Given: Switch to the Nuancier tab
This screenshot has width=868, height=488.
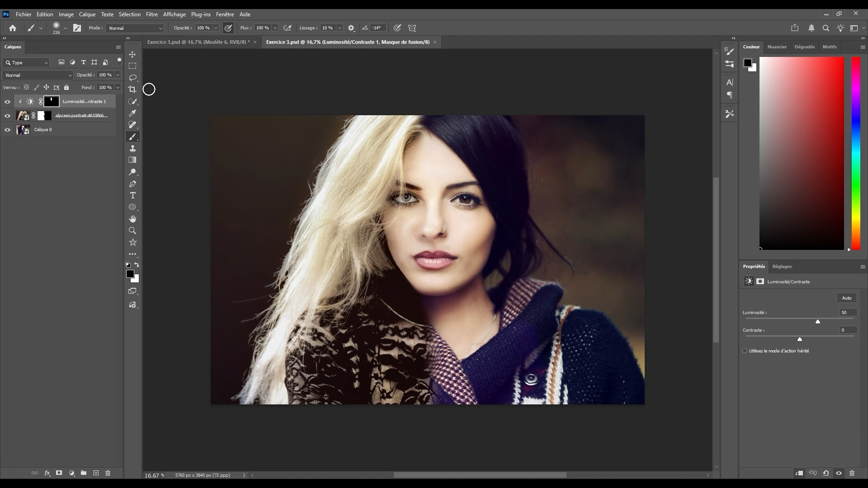Looking at the screenshot, I should 777,47.
